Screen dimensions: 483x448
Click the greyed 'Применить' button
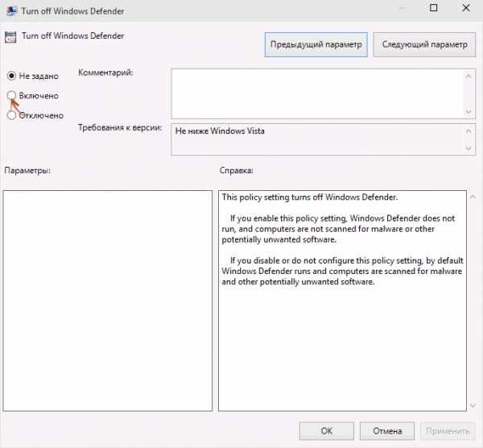(x=448, y=431)
